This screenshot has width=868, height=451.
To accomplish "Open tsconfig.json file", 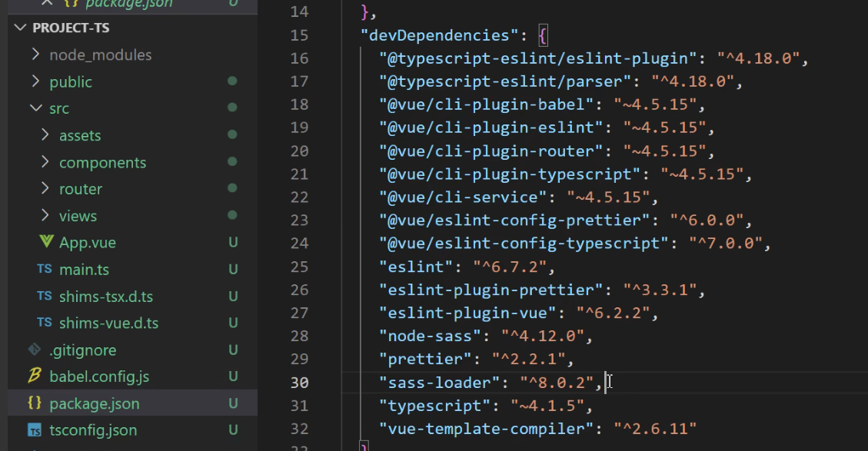I will (93, 430).
